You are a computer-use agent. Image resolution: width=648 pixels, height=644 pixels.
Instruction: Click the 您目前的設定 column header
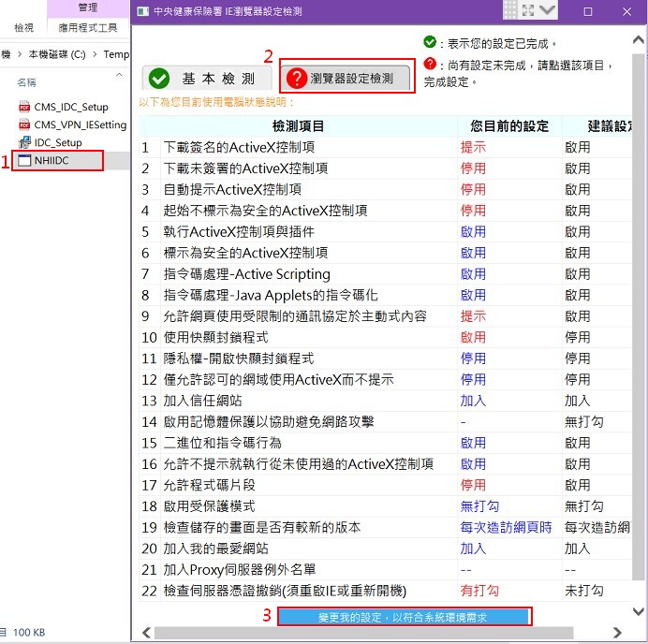click(x=509, y=126)
